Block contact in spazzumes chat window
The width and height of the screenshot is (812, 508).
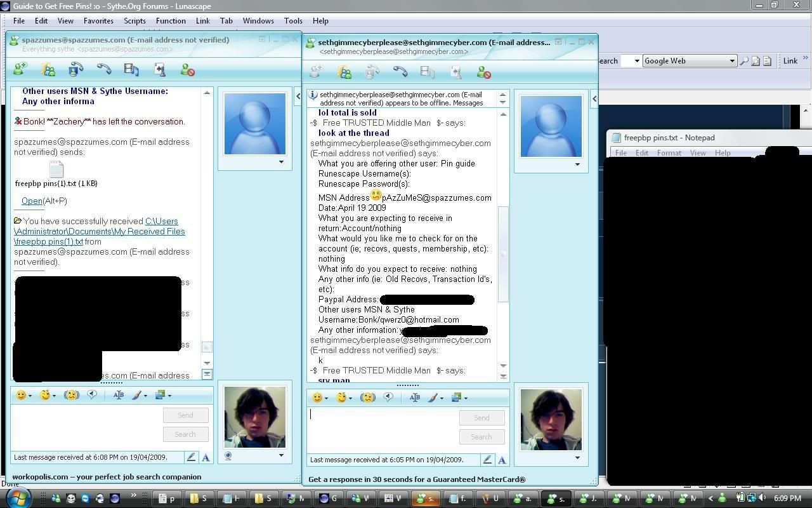[x=187, y=70]
